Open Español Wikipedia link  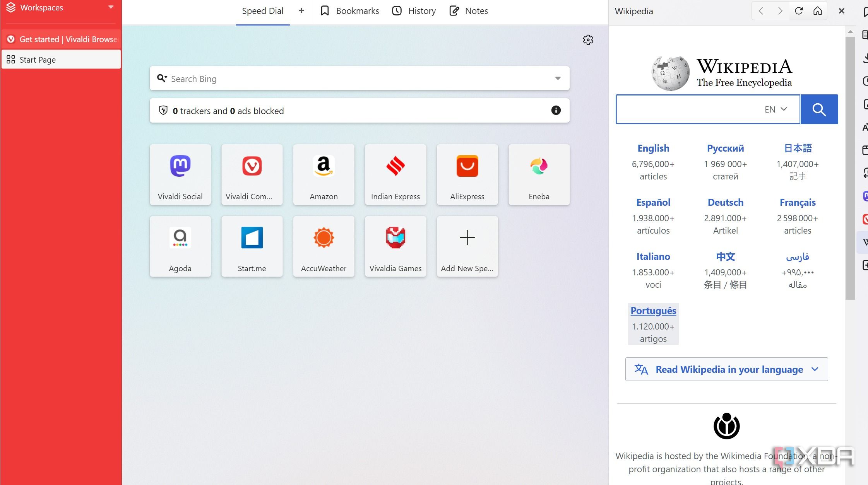pos(653,202)
